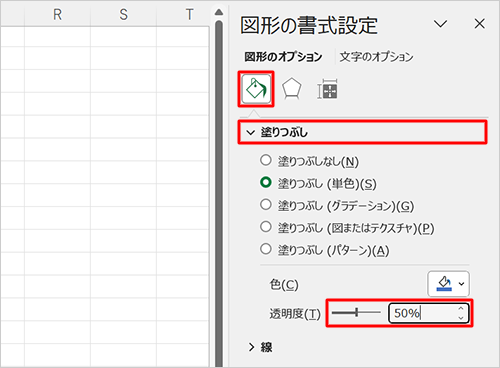
Task: Expand the 線 section
Action: tap(260, 347)
